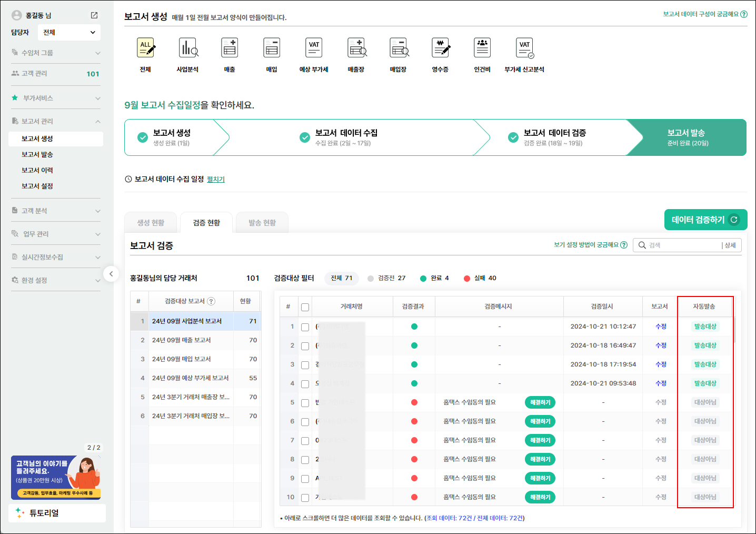The image size is (756, 534).
Task: Click the 데이터 검증하기 button
Action: click(705, 220)
